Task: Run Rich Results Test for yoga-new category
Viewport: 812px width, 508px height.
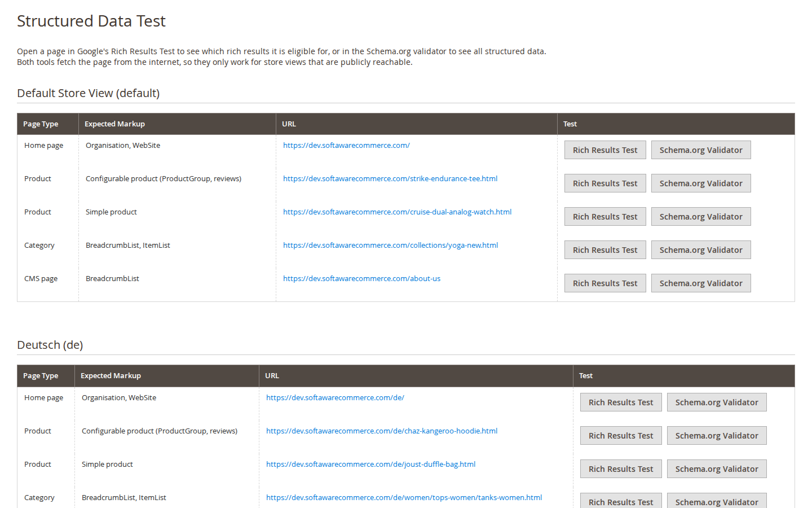Action: pos(605,250)
